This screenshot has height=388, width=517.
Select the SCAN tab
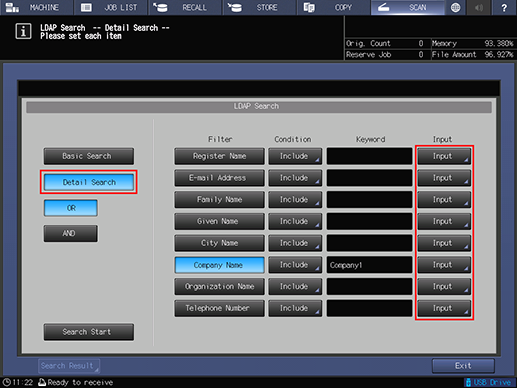408,7
